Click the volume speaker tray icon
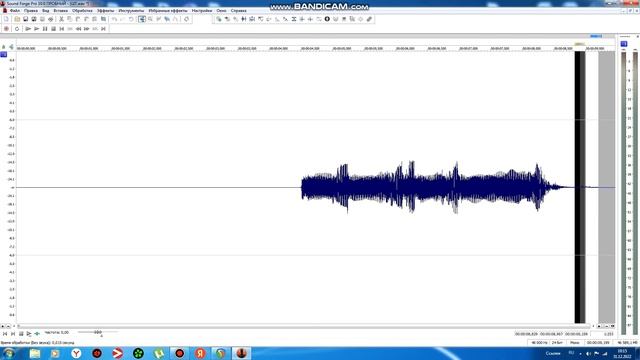Image resolution: width=640 pixels, height=360 pixels. tap(588, 353)
